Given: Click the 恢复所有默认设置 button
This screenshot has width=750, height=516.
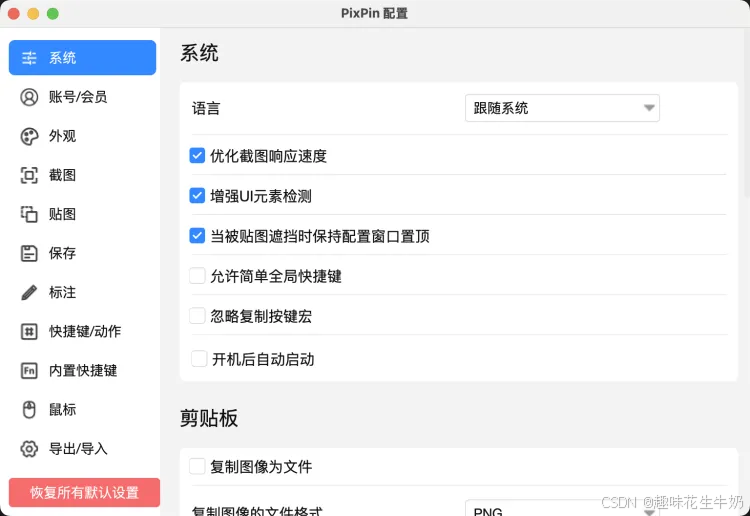Looking at the screenshot, I should coord(84,493).
